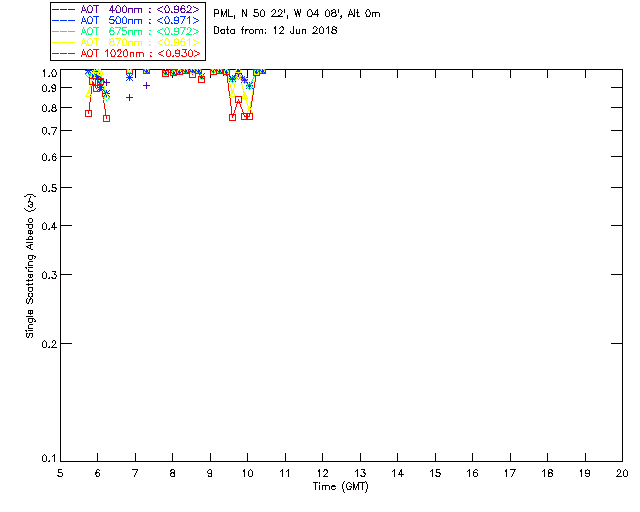
Task: Click the AOT 500nm legend entry
Action: [127, 20]
